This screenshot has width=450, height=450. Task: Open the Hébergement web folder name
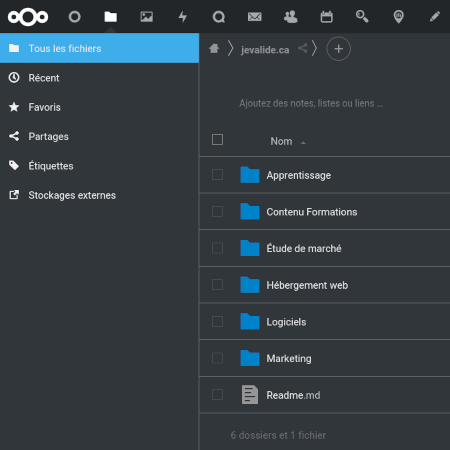point(307,285)
